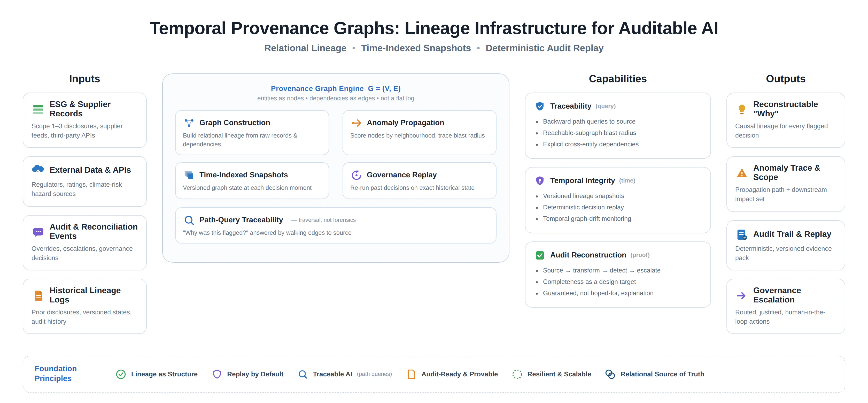Click the Relational Lineage subtitle text
This screenshot has width=868, height=403.
click(x=305, y=48)
